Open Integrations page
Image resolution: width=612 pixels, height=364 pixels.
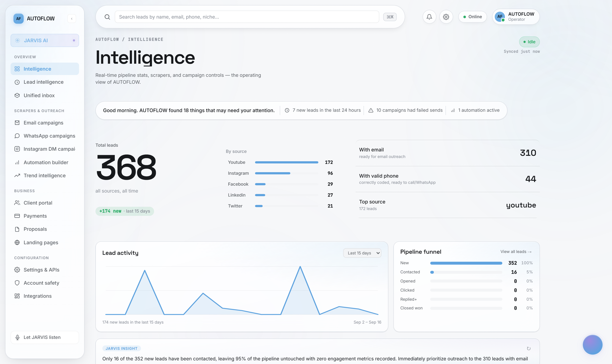click(45, 296)
